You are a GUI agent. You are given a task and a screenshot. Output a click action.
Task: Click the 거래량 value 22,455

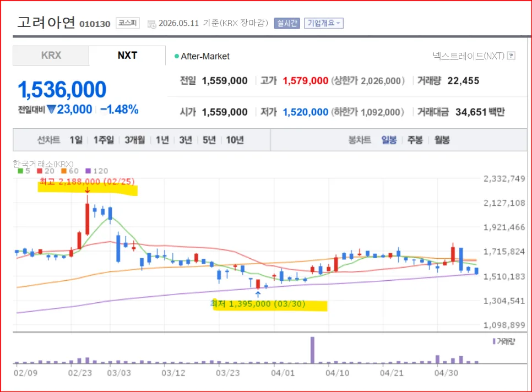tap(463, 81)
